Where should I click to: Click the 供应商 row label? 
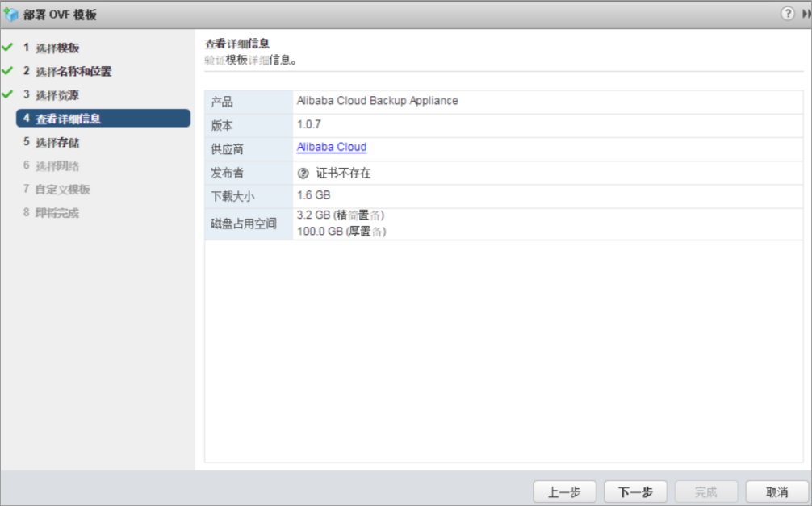227,149
